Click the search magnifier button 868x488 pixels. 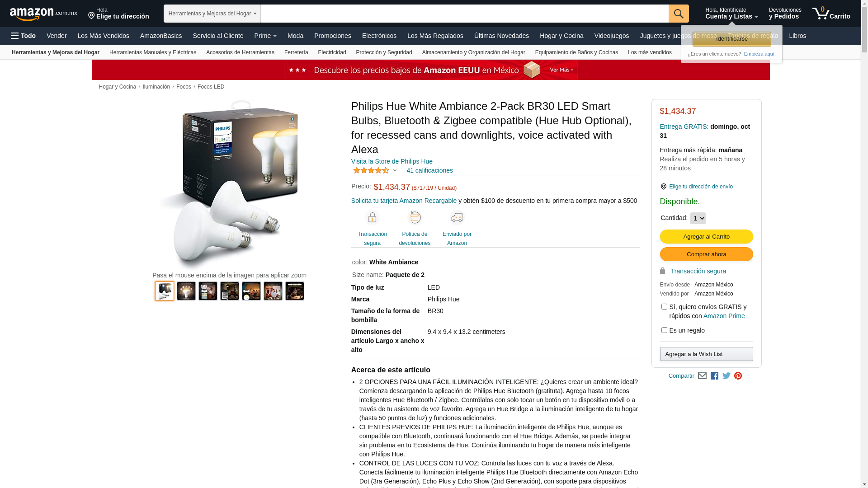pyautogui.click(x=679, y=14)
